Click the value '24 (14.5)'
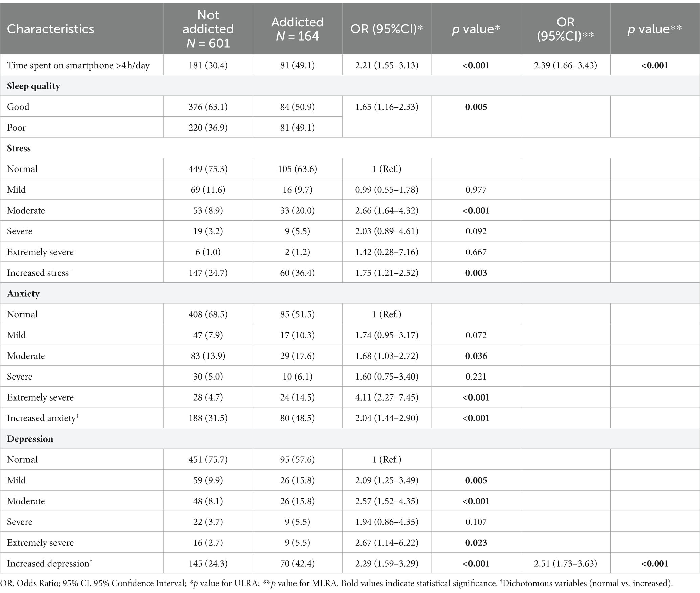This screenshot has width=700, height=593. tap(297, 397)
